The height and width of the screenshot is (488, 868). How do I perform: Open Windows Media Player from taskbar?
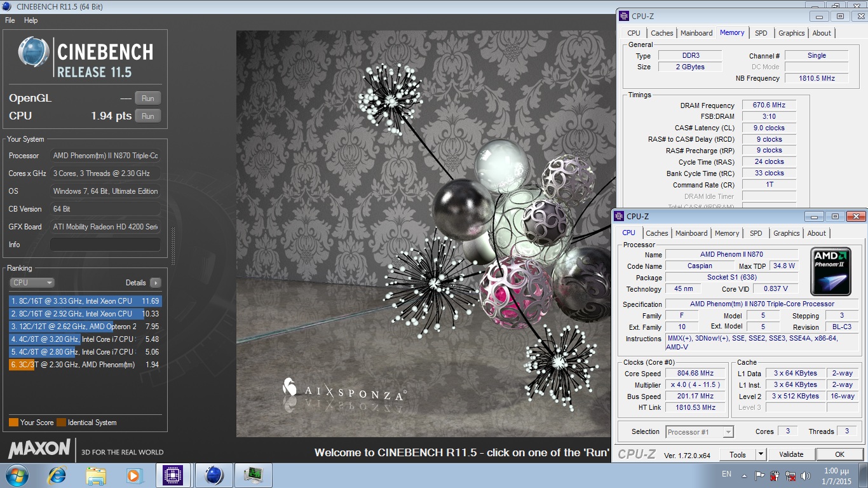pos(134,475)
